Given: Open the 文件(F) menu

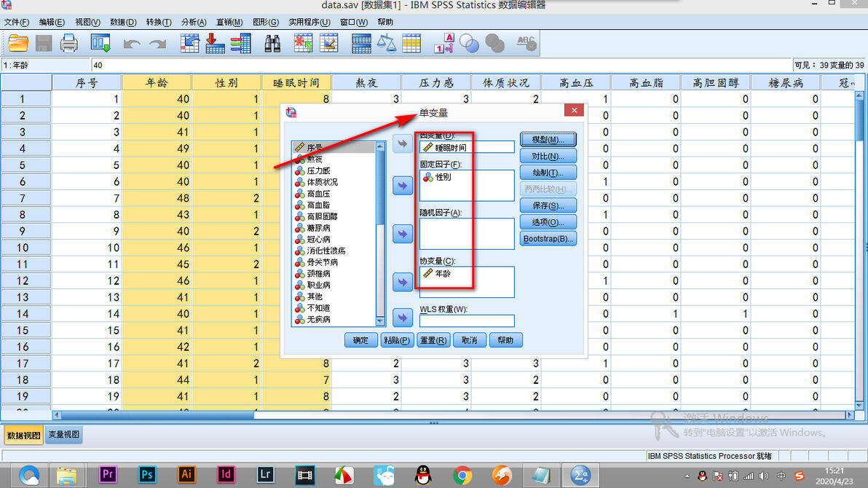Looking at the screenshot, I should click(17, 22).
